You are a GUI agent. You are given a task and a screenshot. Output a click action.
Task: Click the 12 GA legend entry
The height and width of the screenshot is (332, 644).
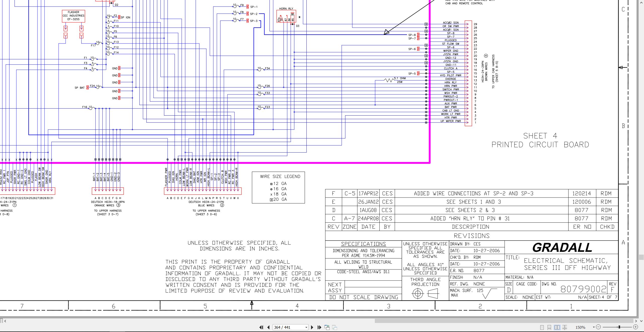click(x=278, y=183)
